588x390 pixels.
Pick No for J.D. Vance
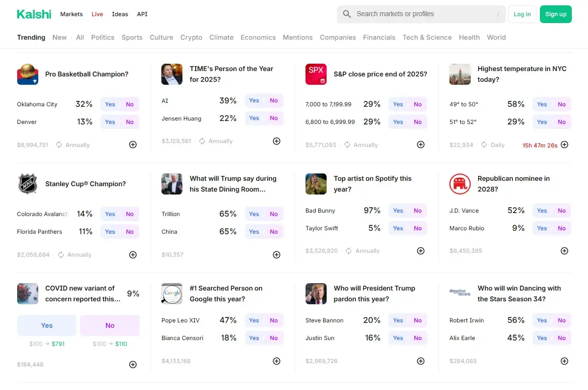click(562, 211)
